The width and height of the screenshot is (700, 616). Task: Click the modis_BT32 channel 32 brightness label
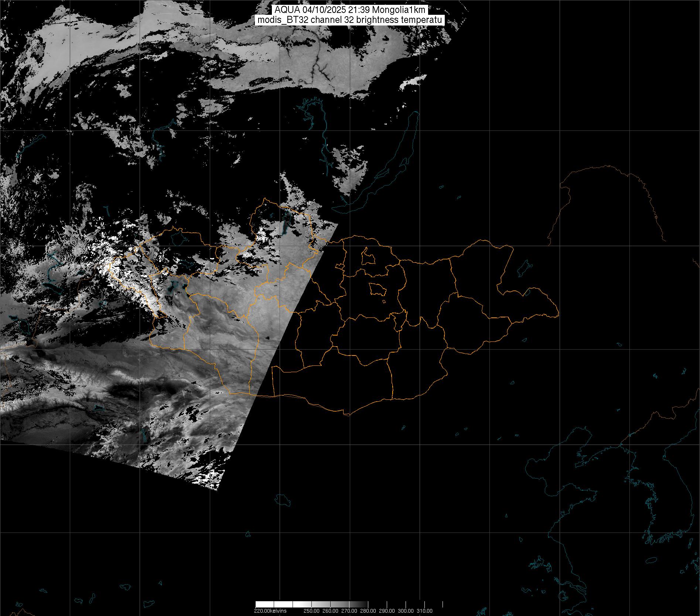point(349,20)
